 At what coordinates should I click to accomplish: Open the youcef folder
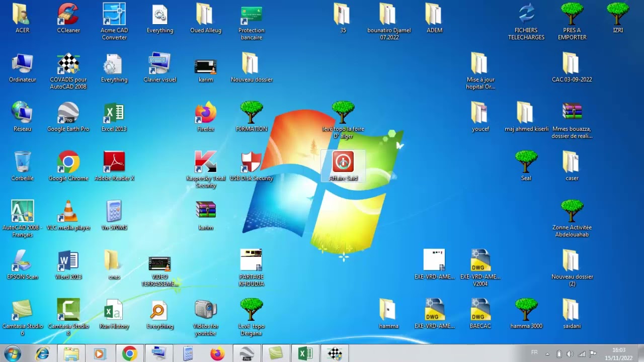click(x=480, y=117)
